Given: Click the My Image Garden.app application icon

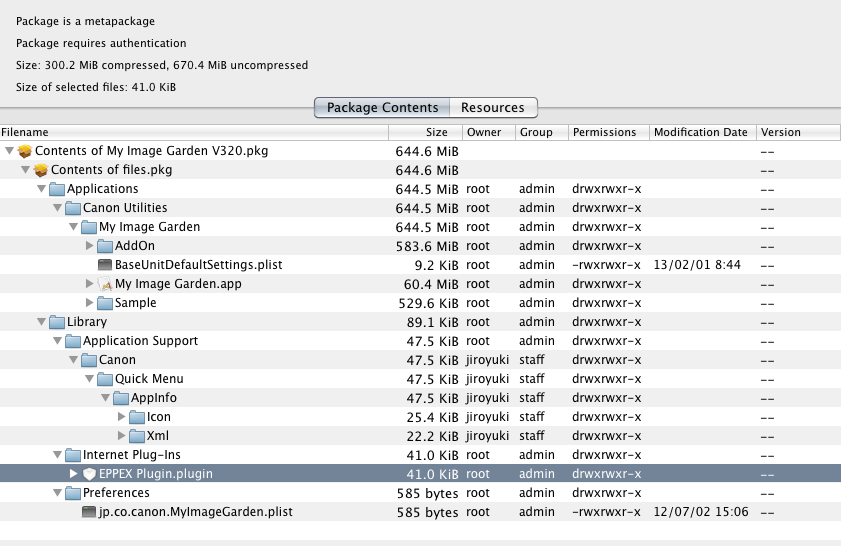Looking at the screenshot, I should (105, 284).
